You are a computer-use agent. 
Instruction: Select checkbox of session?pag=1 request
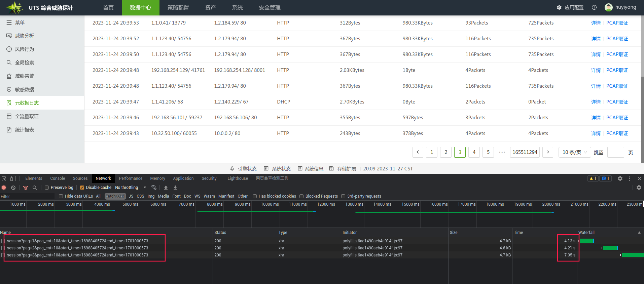[x=3, y=241]
